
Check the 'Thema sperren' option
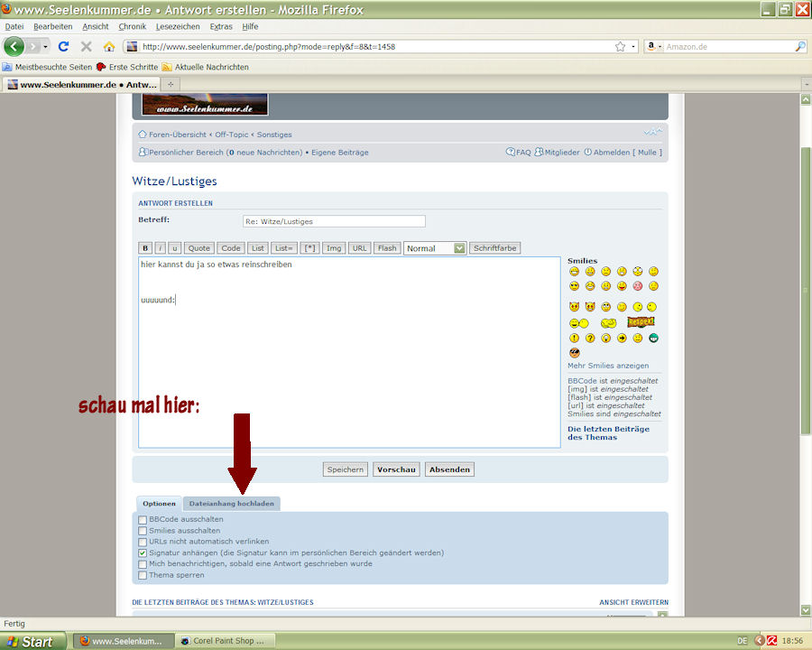coord(143,575)
